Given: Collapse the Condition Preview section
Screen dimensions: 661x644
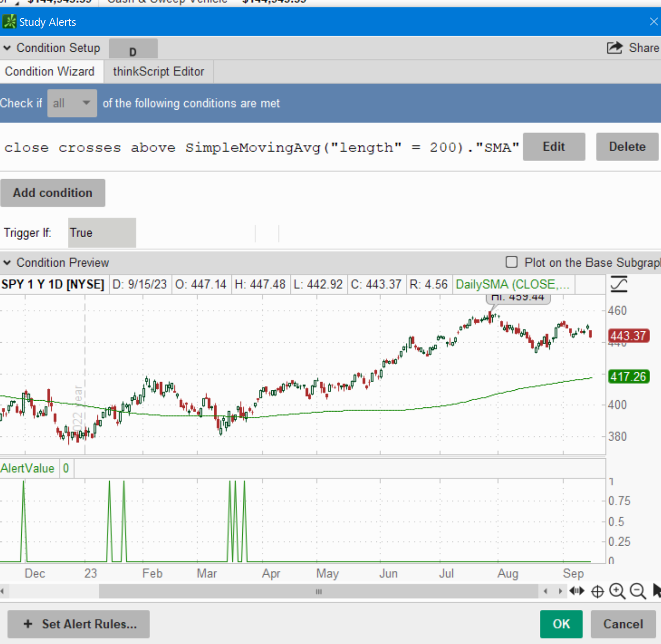Looking at the screenshot, I should (x=7, y=263).
